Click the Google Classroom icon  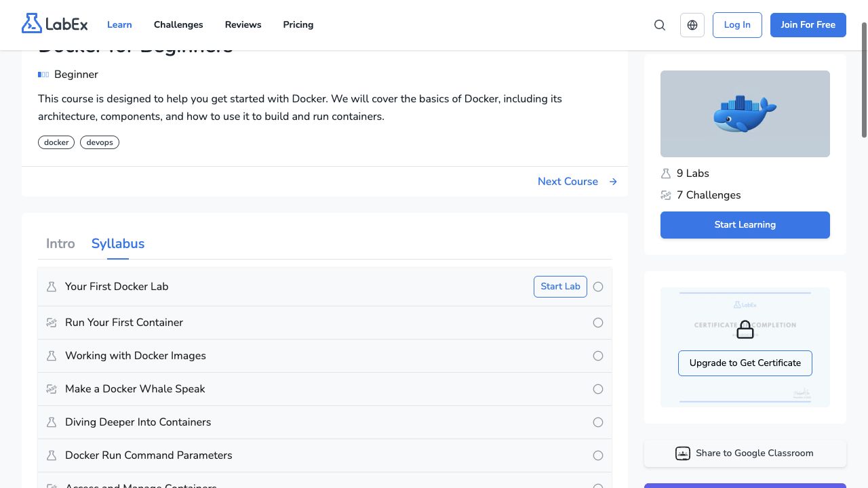tap(683, 453)
